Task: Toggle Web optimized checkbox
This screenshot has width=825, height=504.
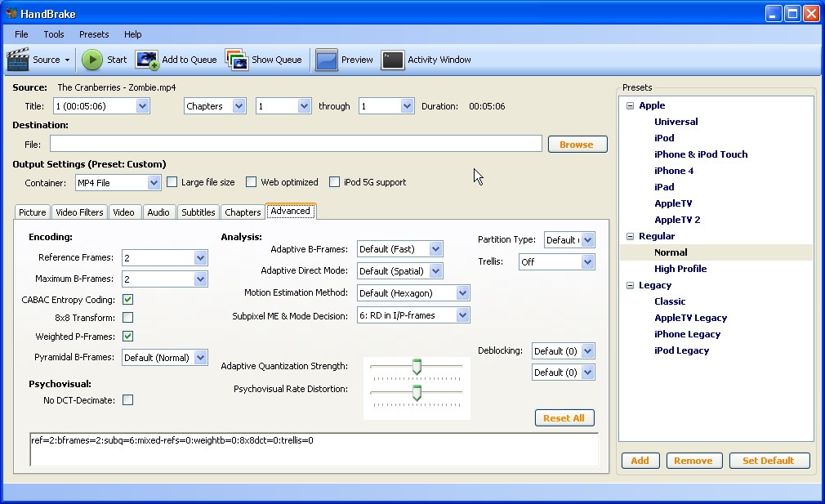Action: coord(251,182)
